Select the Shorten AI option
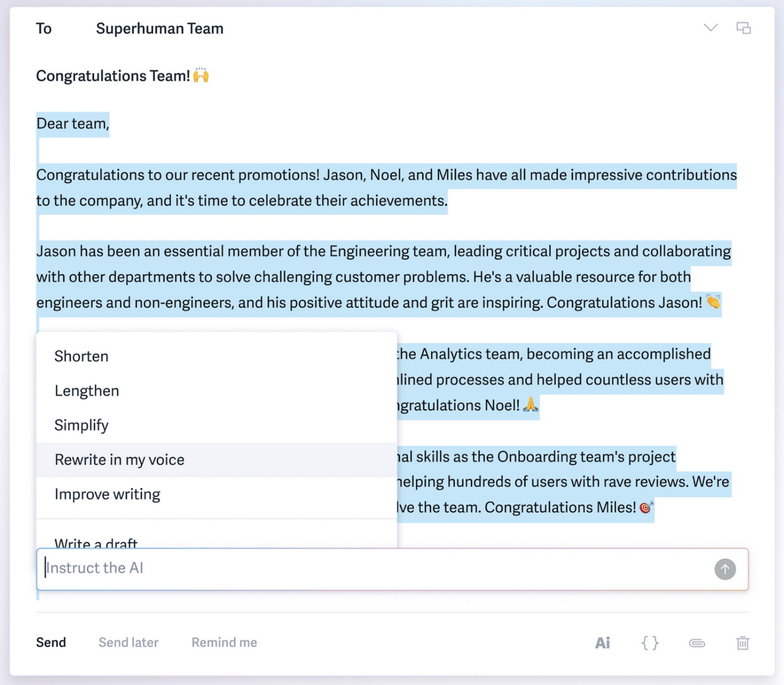The width and height of the screenshot is (784, 685). [x=81, y=356]
